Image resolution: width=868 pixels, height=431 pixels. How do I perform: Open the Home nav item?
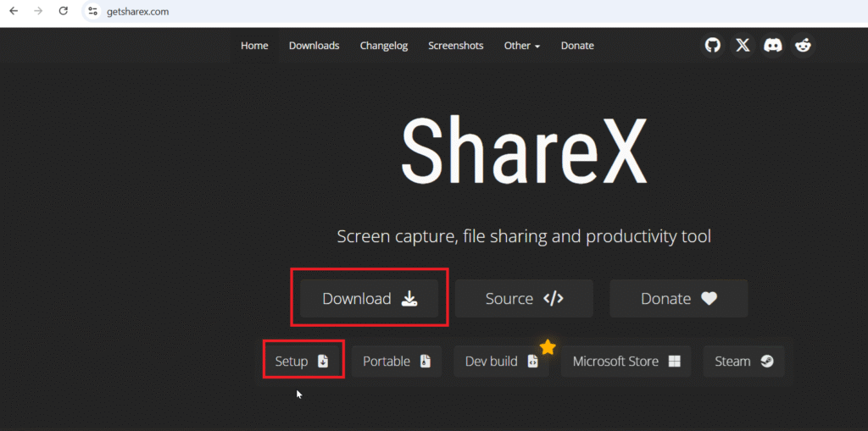pos(254,46)
